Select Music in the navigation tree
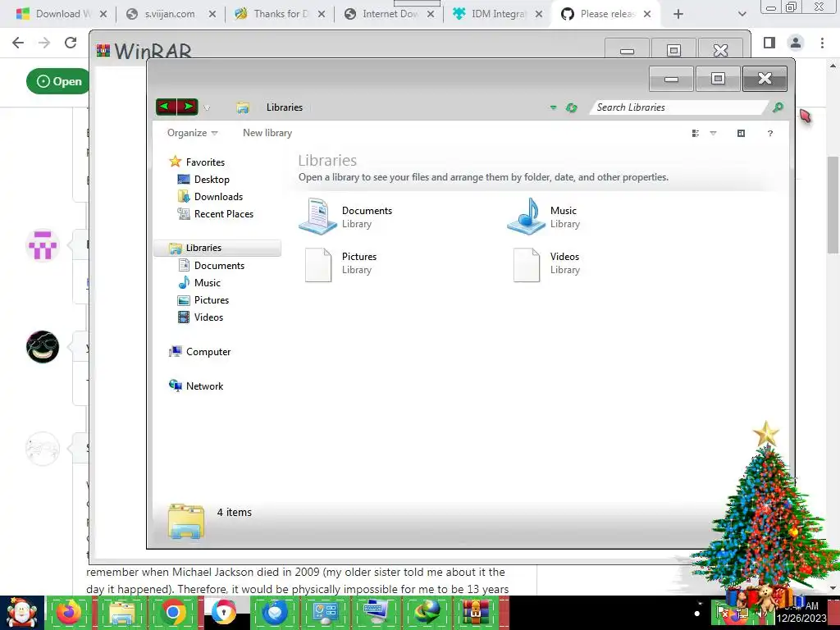 click(199, 282)
